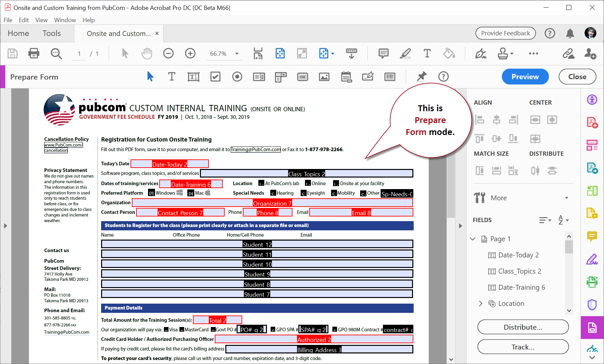Click the Preview button
The height and width of the screenshot is (364, 604).
pyautogui.click(x=525, y=77)
